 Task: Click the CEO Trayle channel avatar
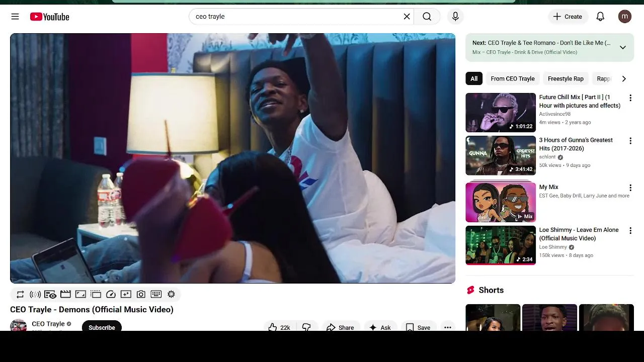(x=19, y=325)
